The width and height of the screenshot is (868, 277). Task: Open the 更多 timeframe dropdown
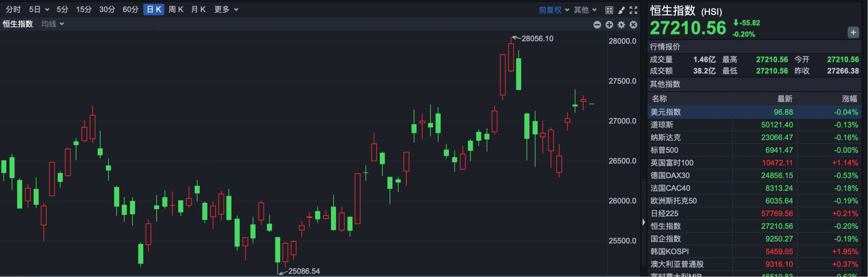[x=226, y=9]
